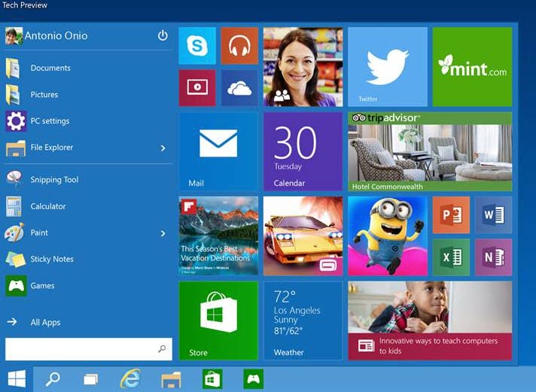Open the OneNote tile
Screen dimensions: 536x392
(493, 257)
